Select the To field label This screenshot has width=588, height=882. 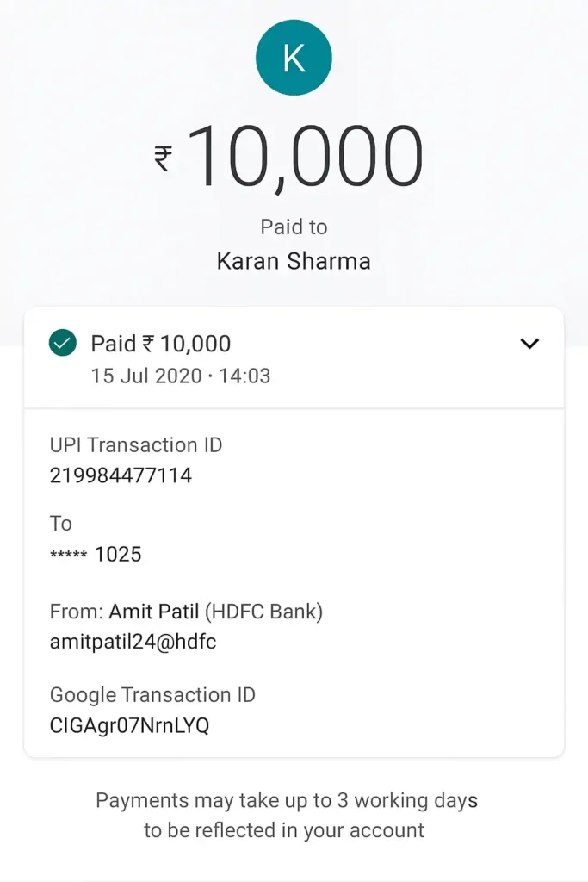(x=60, y=524)
